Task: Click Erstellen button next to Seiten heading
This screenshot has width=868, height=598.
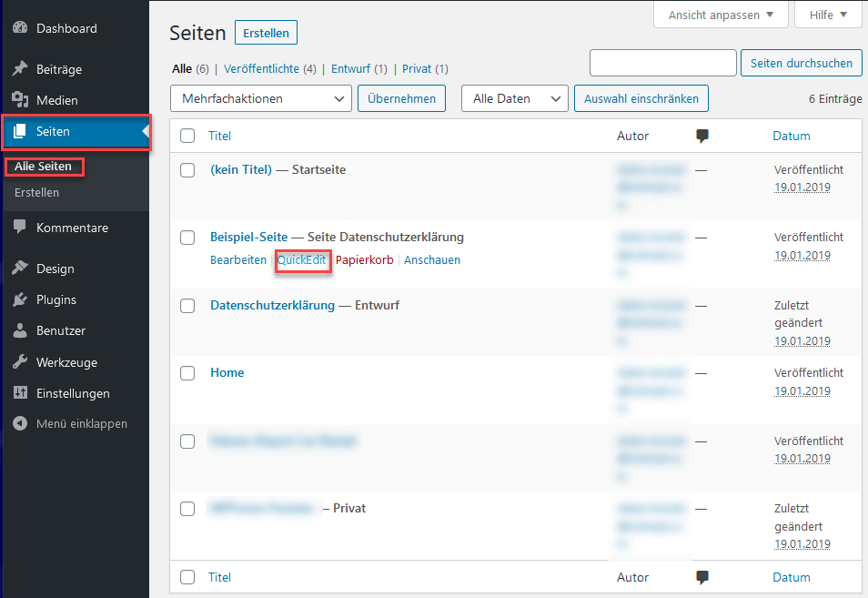Action: point(267,33)
